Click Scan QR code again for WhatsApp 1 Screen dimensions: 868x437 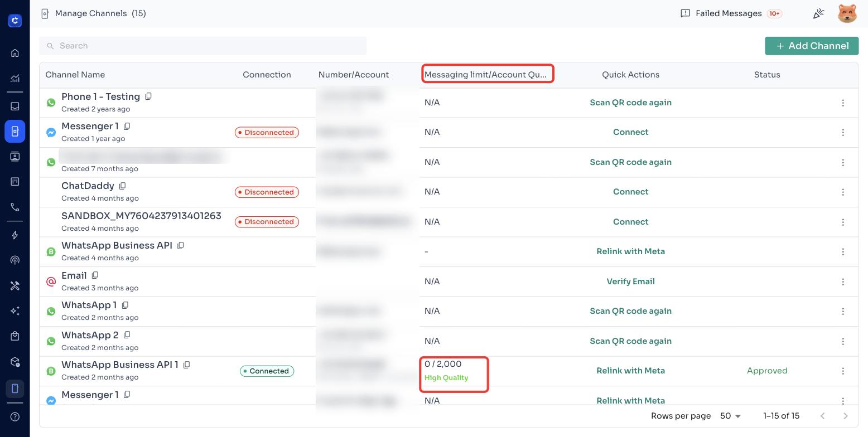[630, 311]
